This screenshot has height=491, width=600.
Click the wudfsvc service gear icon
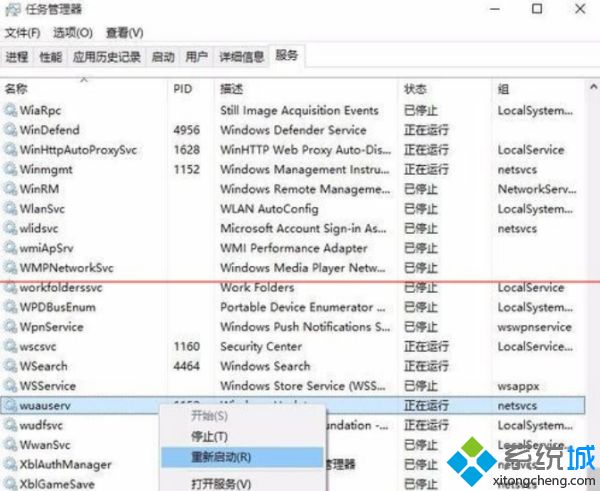[10, 425]
